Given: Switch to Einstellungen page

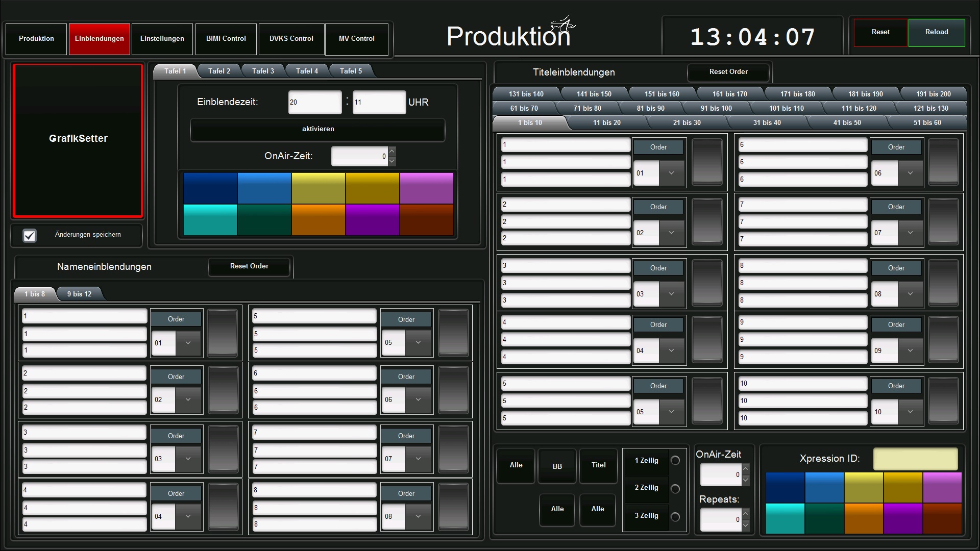Looking at the screenshot, I should click(162, 39).
